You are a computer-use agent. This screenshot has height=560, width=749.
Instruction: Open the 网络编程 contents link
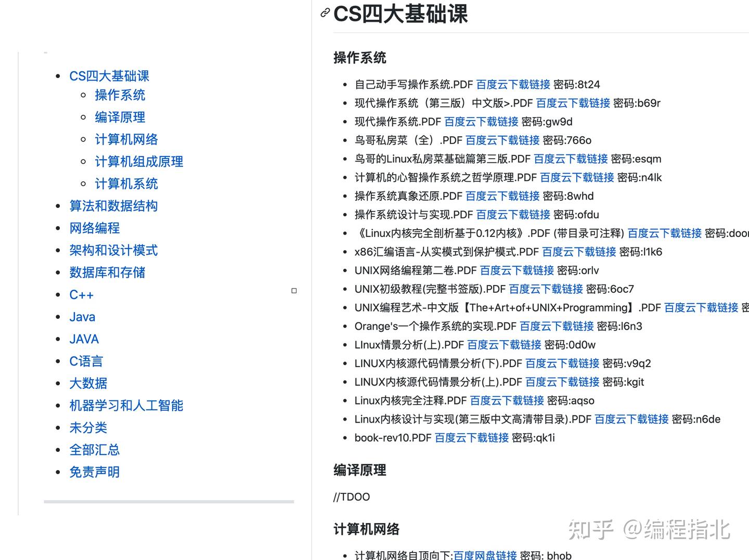tap(95, 228)
